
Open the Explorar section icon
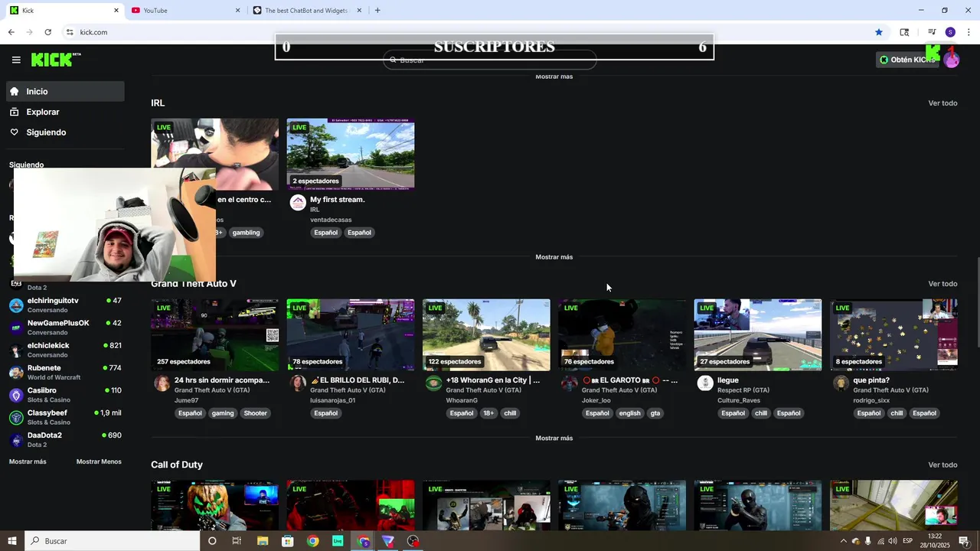click(x=15, y=112)
